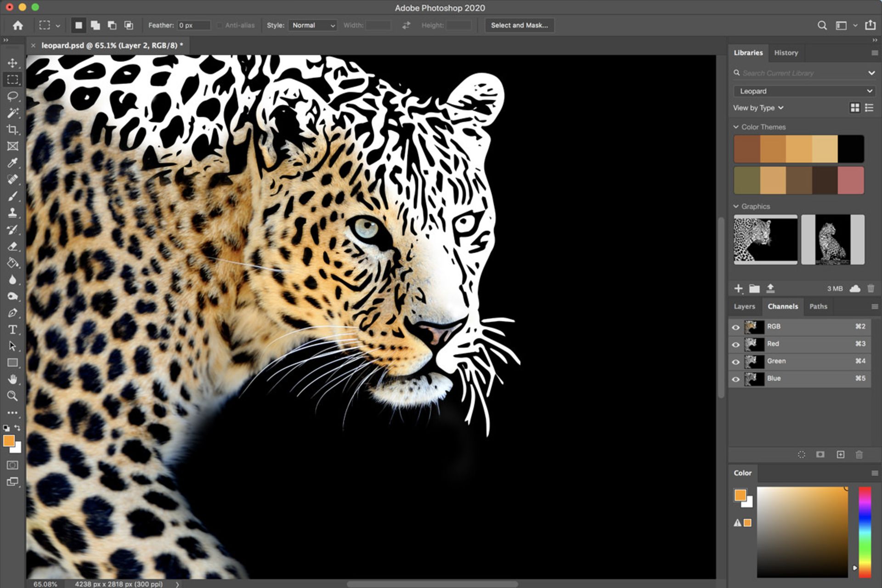This screenshot has height=588, width=882.
Task: Open the History panel tab
Action: coord(786,53)
